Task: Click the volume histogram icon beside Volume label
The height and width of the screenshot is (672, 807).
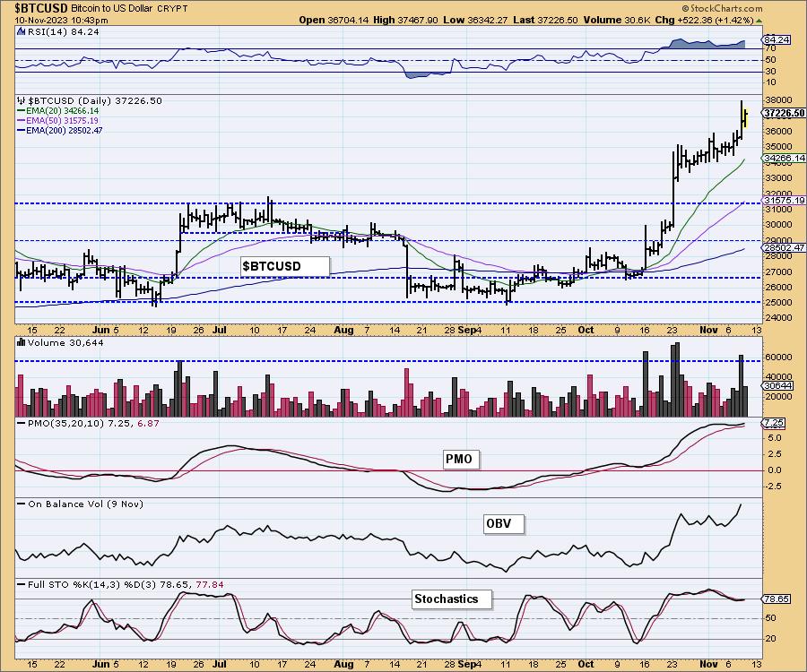Action: point(22,342)
